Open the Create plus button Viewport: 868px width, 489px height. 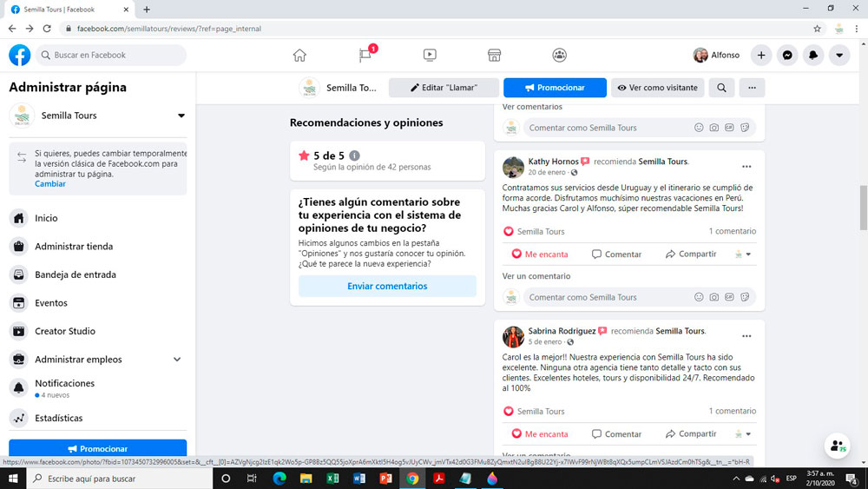(x=761, y=55)
